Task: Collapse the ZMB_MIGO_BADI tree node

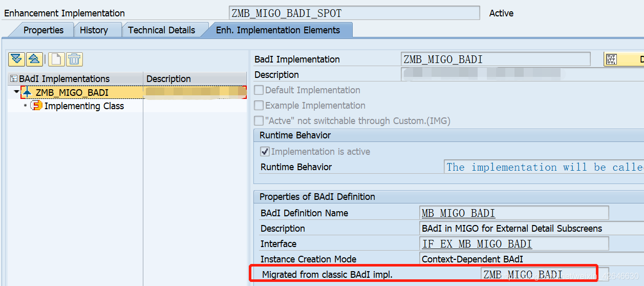Action: 16,92
